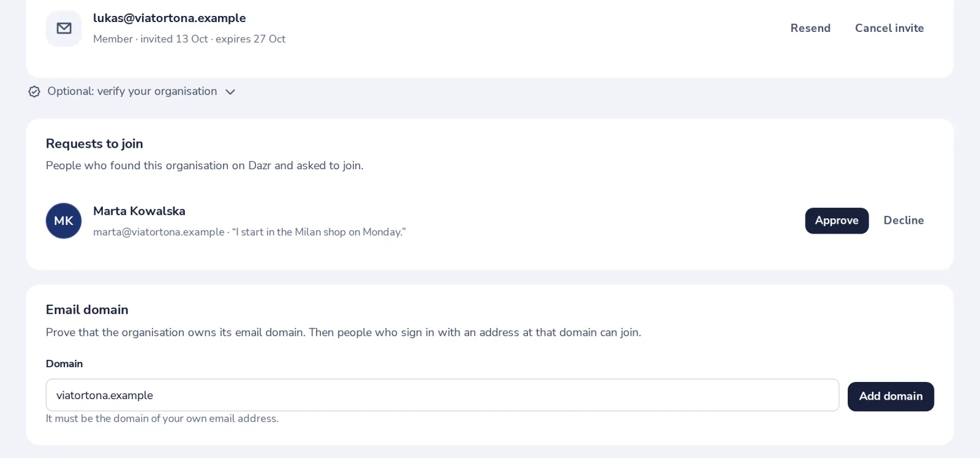The width and height of the screenshot is (980, 458).
Task: Resend the invite to lukas
Action: (x=810, y=28)
